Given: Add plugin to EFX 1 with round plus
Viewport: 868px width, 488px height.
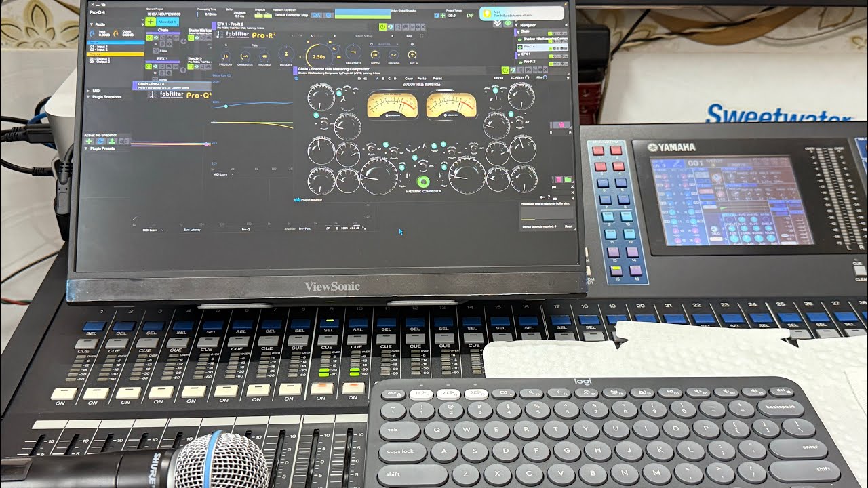Looking at the screenshot, I should click(x=183, y=70).
